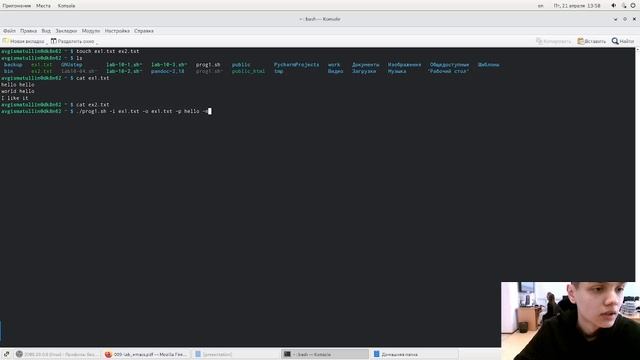
Task: Click the 'touch ex1.txt ex2.txt' command line
Action: point(108,51)
